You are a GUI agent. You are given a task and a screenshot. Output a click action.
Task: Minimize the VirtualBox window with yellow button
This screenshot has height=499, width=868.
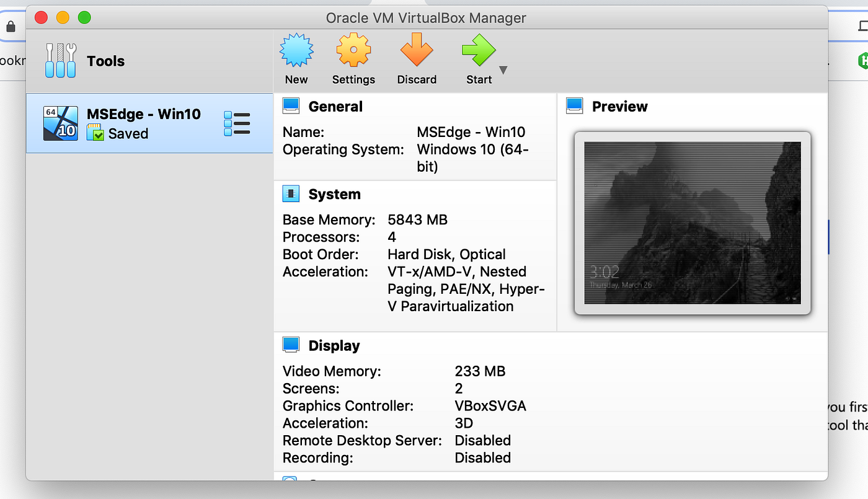63,17
